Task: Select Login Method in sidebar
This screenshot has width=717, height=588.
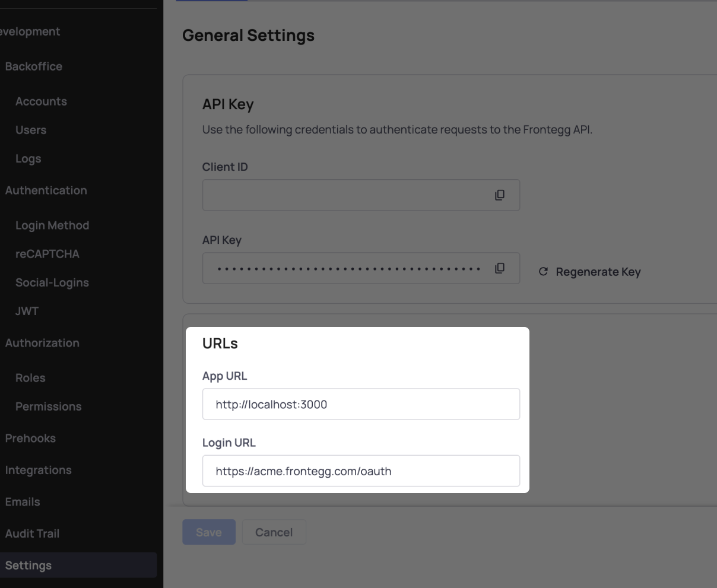Action: click(x=52, y=225)
